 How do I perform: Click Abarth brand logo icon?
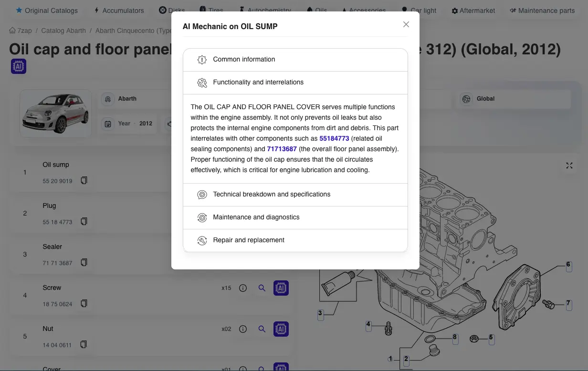point(108,99)
